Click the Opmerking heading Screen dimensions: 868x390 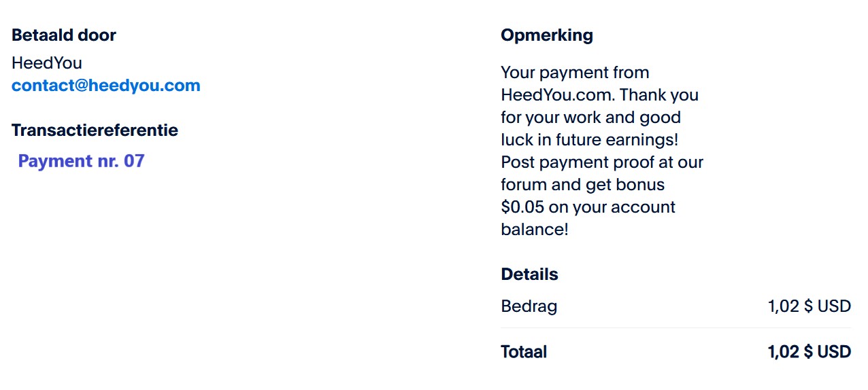click(x=547, y=35)
